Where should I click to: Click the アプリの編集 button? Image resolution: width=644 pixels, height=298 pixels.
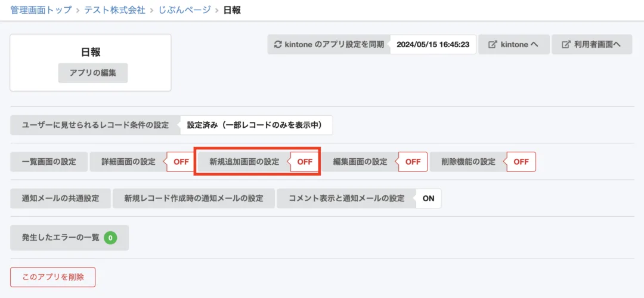pos(93,73)
